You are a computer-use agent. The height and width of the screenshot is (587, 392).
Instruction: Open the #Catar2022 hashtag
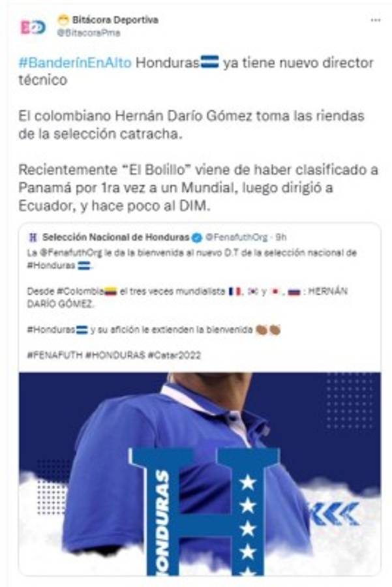174,355
